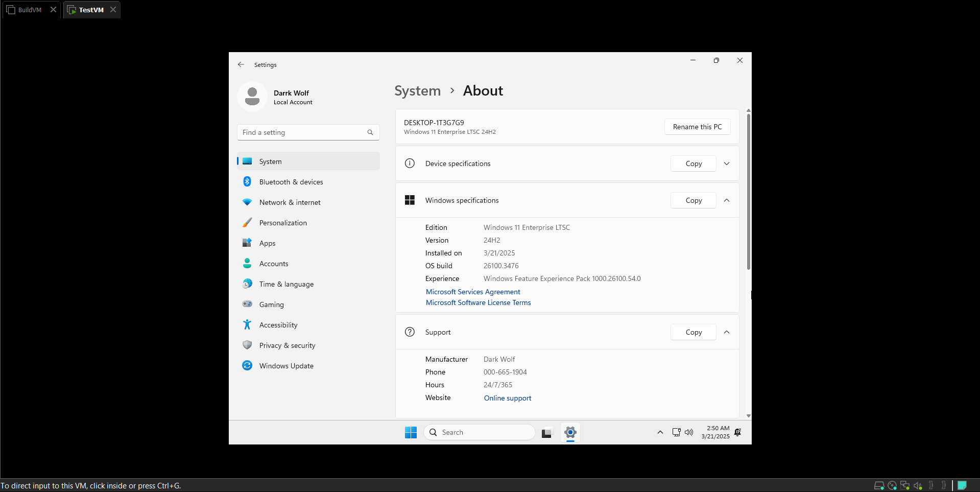Open the System category in the sidebar
This screenshot has width=980, height=492.
tap(308, 161)
